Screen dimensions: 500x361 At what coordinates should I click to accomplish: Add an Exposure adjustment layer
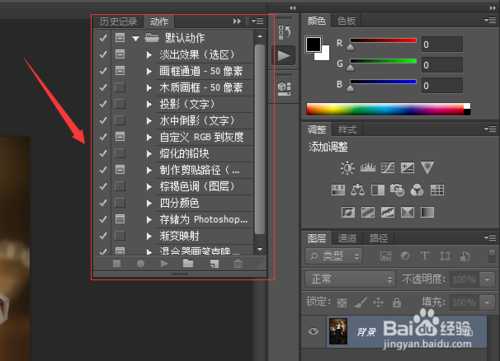407,168
